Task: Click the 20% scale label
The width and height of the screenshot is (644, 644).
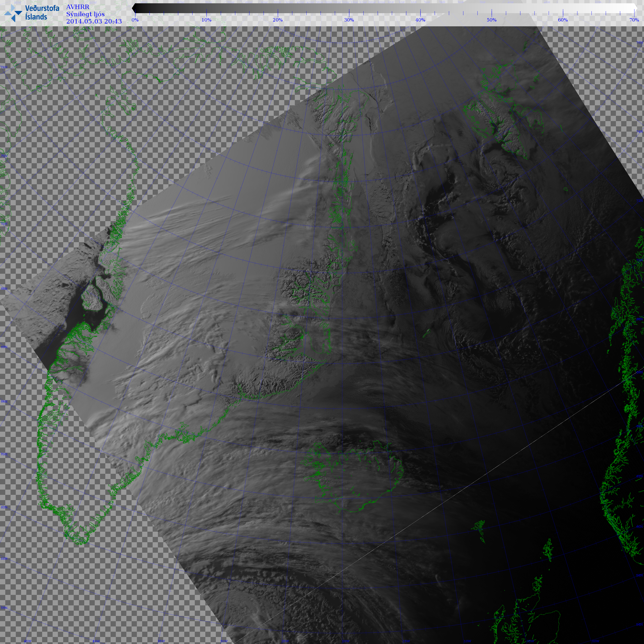Action: pyautogui.click(x=278, y=20)
